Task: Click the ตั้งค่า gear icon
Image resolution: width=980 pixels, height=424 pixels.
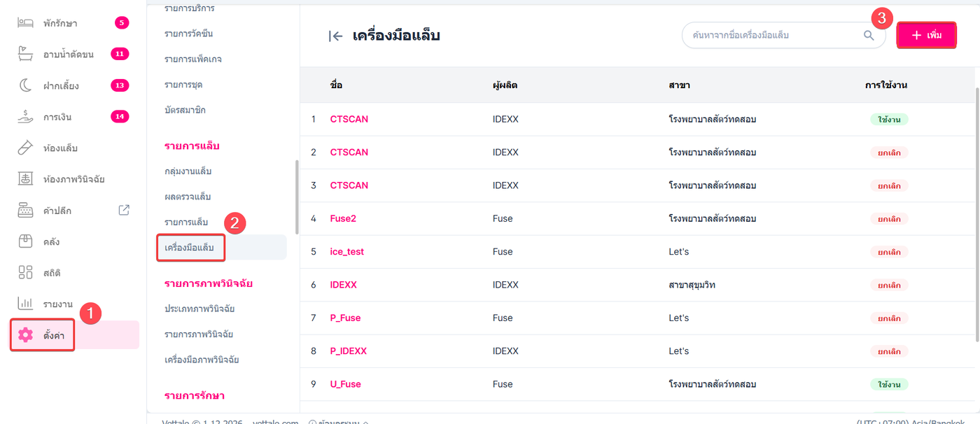Action: (26, 335)
